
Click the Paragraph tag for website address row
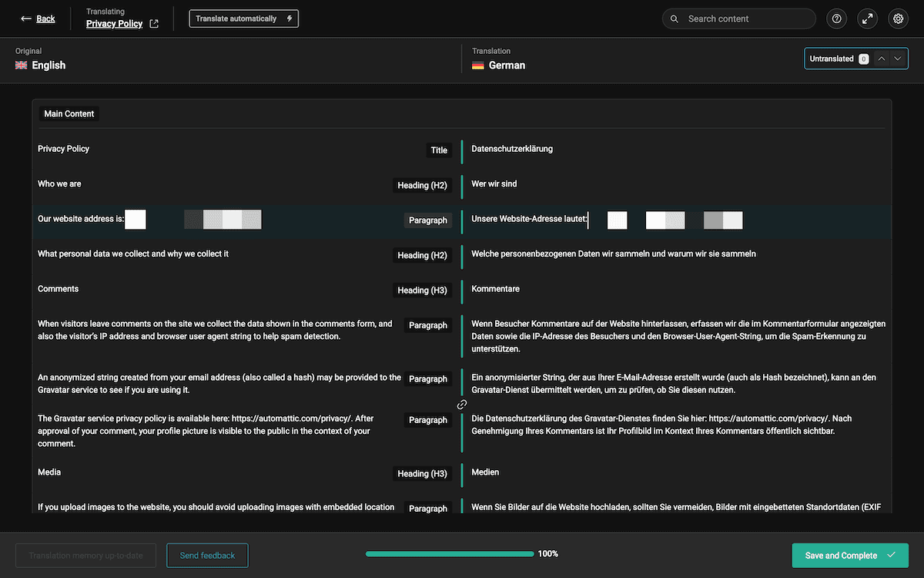click(428, 220)
